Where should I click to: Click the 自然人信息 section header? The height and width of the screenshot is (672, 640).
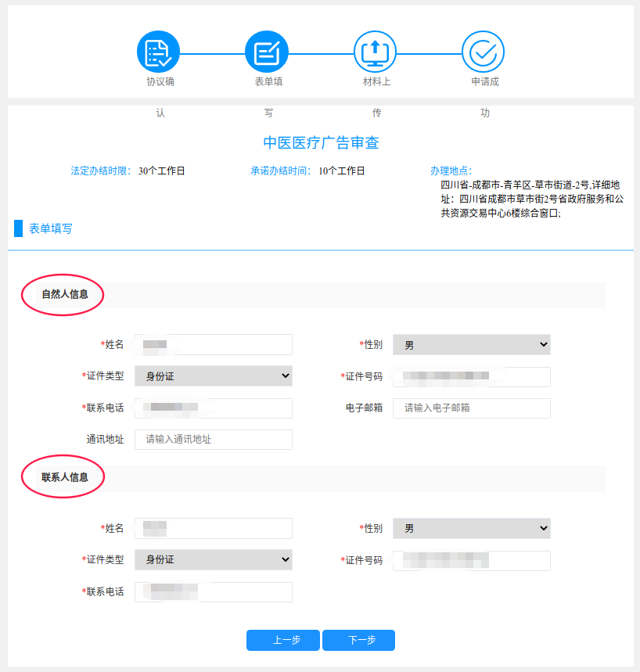(x=65, y=295)
